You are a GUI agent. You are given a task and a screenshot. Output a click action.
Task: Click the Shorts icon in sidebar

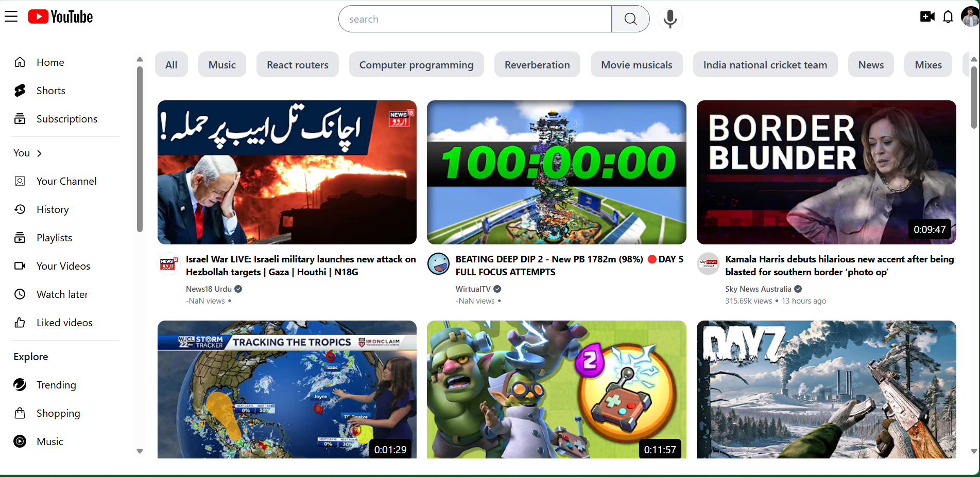coord(20,91)
